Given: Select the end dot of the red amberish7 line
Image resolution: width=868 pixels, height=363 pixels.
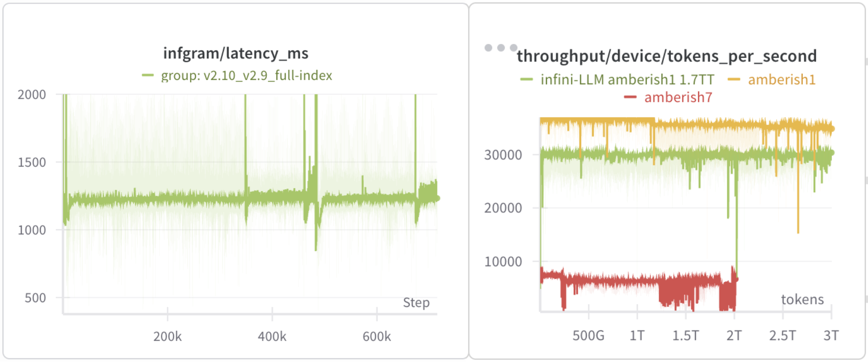Looking at the screenshot, I should coord(736,280).
